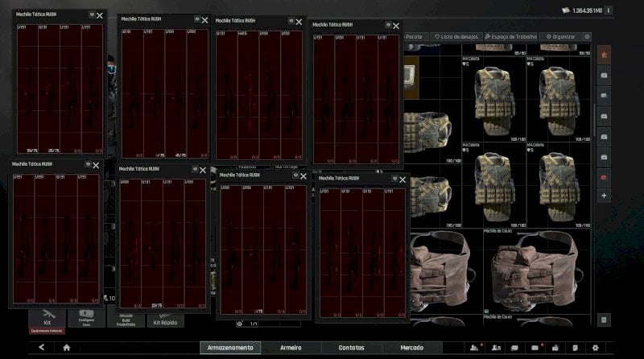The width and height of the screenshot is (644, 359).
Task: Toggle tag icon on top-left Mochila Tática RUSH window
Action: click(92, 14)
